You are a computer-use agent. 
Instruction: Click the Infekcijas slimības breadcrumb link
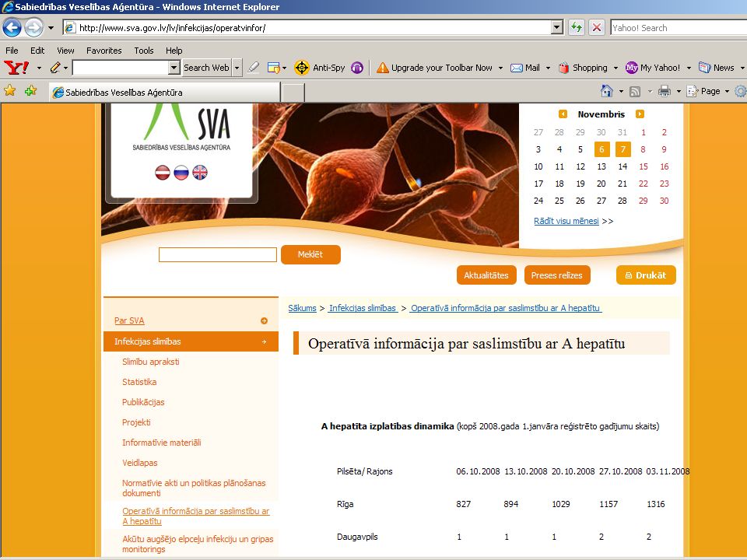(363, 308)
